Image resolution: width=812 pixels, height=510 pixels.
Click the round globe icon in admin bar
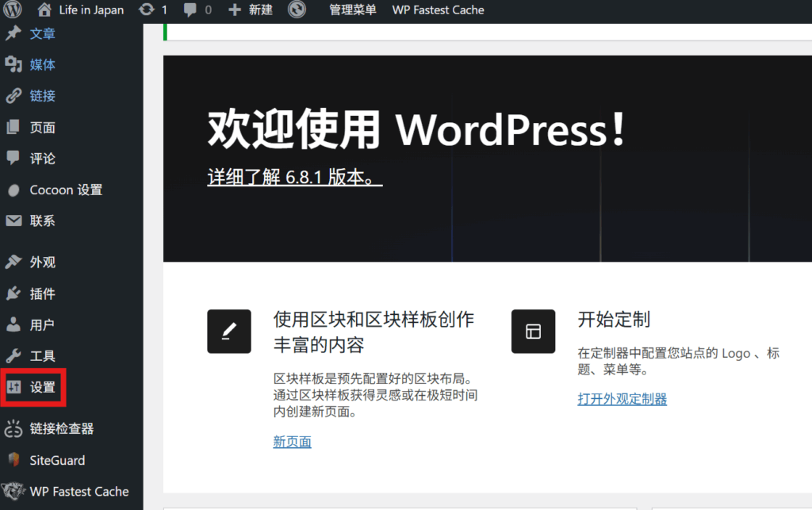[x=297, y=10]
